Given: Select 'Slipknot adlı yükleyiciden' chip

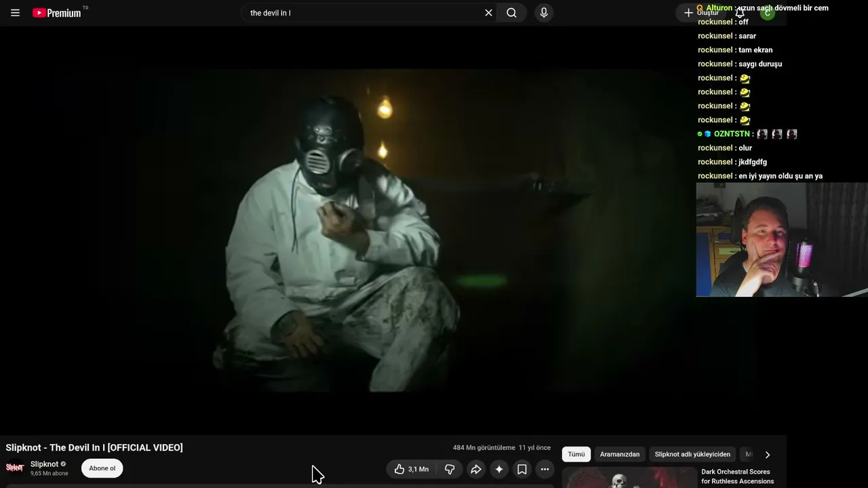Looking at the screenshot, I should (x=692, y=454).
